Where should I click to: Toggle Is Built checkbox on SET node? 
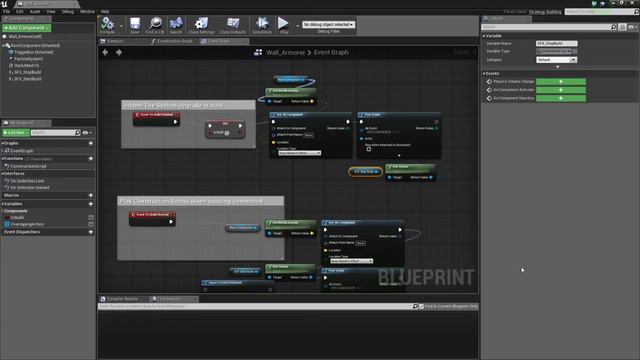click(227, 133)
